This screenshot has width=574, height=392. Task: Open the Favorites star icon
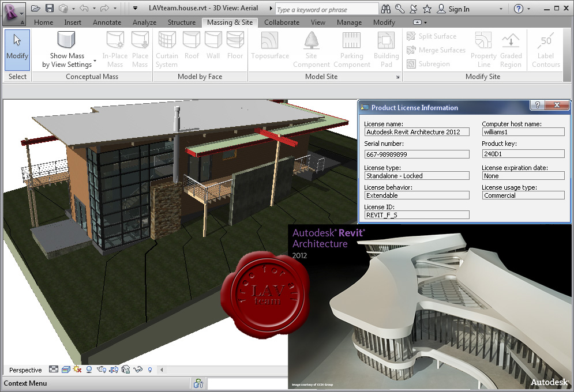427,9
